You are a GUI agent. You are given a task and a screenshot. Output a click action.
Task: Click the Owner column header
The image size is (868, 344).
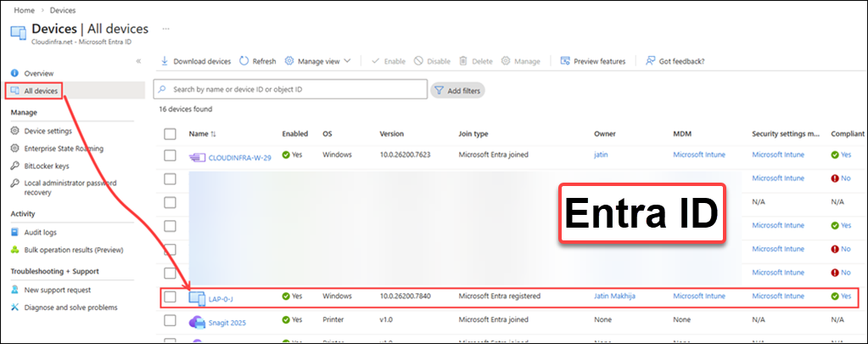(x=604, y=134)
